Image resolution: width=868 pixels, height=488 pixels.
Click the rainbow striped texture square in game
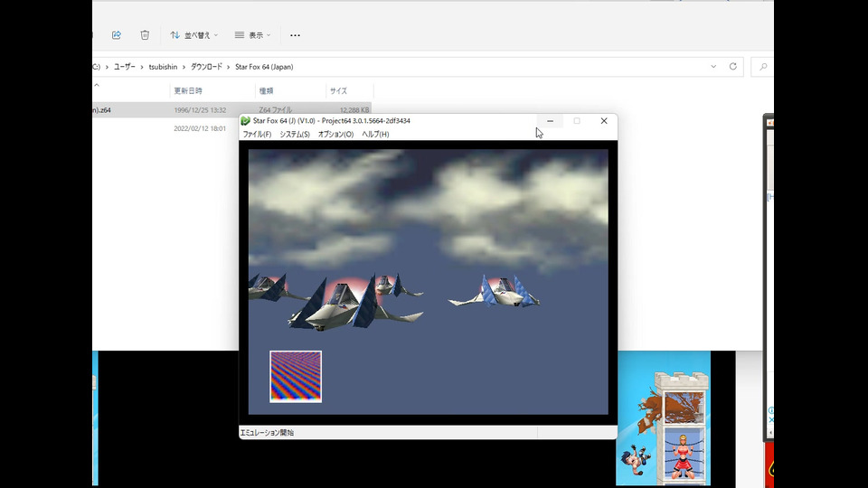[x=296, y=377]
